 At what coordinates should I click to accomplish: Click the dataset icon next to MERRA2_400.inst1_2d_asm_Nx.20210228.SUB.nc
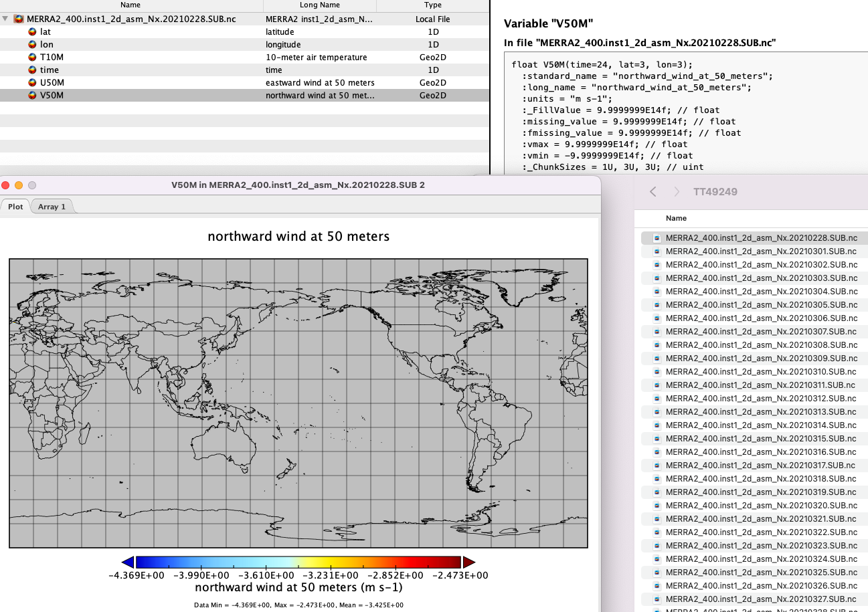(x=20, y=19)
